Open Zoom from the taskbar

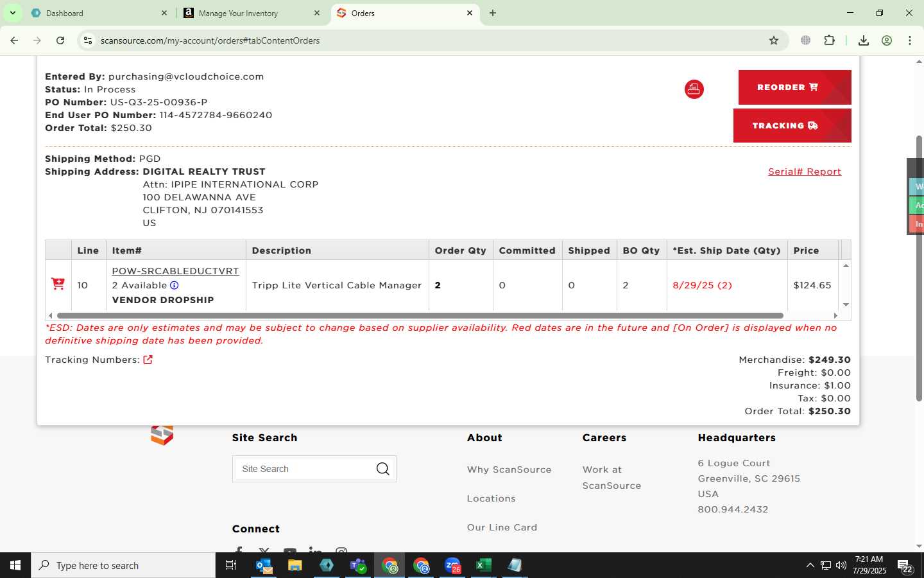coord(452,565)
